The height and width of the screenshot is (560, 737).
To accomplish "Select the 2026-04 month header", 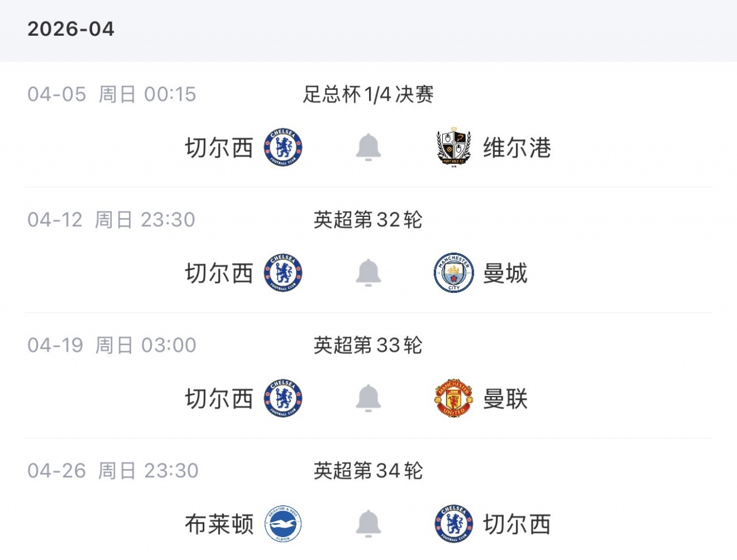I will pos(71,29).
